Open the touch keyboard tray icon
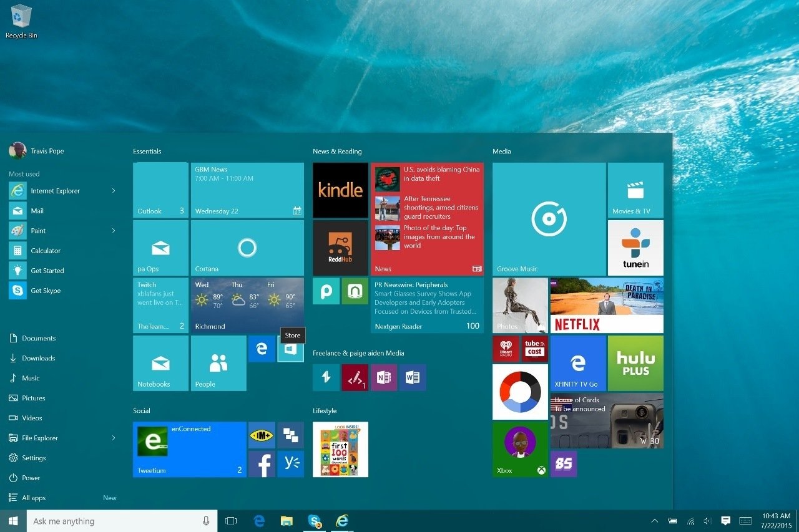Screen dimensions: 799x532 coord(745,521)
